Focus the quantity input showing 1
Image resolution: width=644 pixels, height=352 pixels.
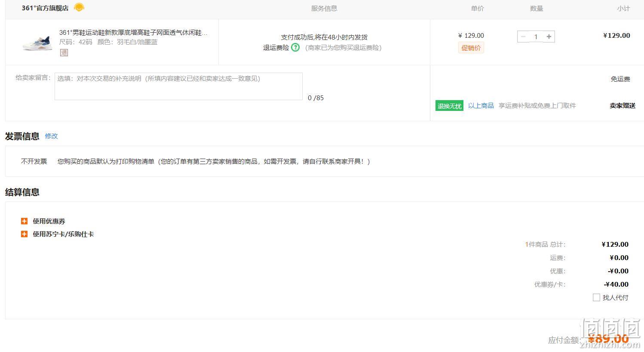click(x=536, y=37)
